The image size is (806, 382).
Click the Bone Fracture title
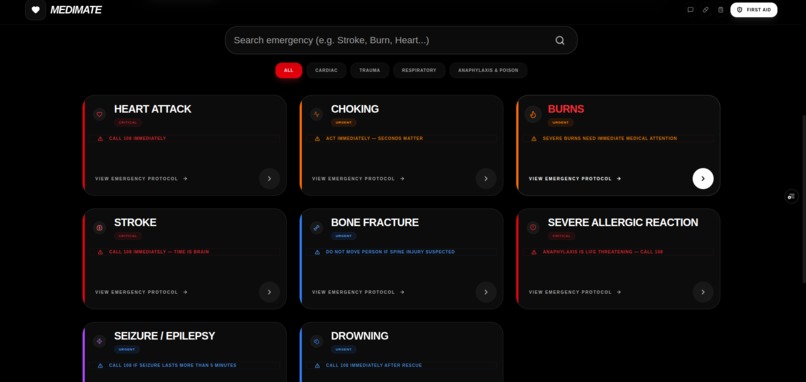click(x=375, y=223)
